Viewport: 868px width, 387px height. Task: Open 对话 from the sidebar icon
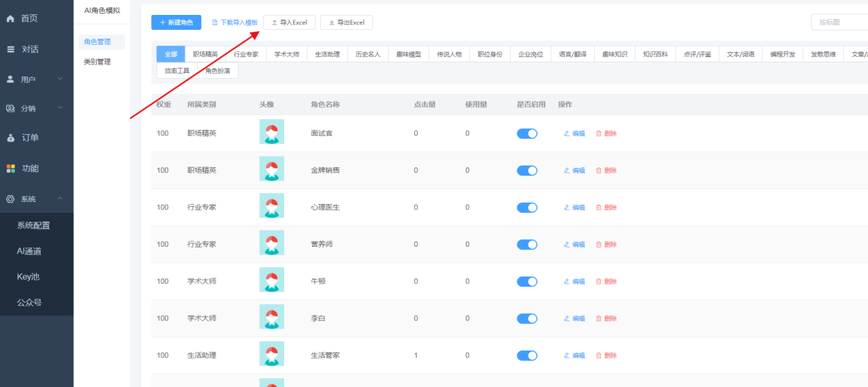[x=10, y=49]
